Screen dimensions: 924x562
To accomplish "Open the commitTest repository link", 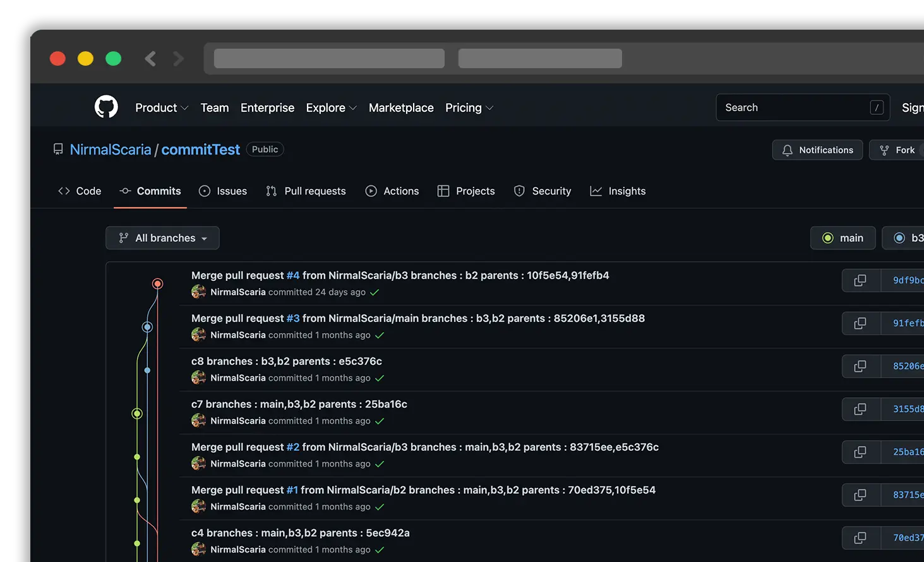I will (x=200, y=150).
